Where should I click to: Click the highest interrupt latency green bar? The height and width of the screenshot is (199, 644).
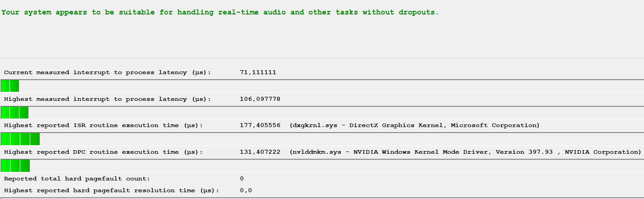click(x=15, y=112)
